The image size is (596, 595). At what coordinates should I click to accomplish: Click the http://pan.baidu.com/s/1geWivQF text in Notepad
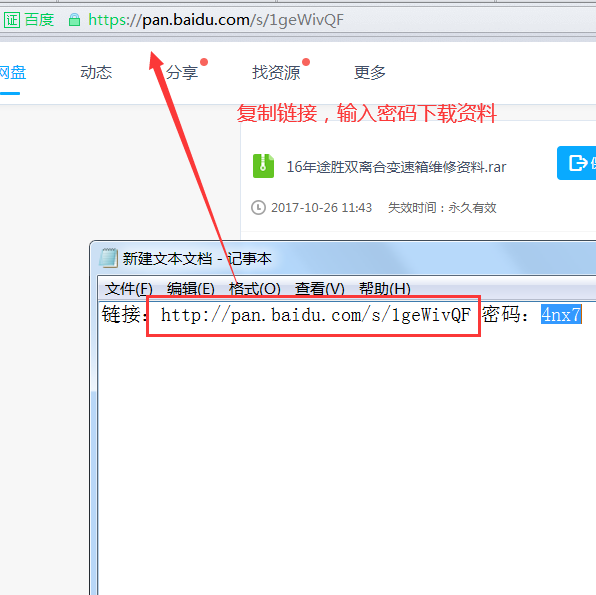click(x=315, y=315)
